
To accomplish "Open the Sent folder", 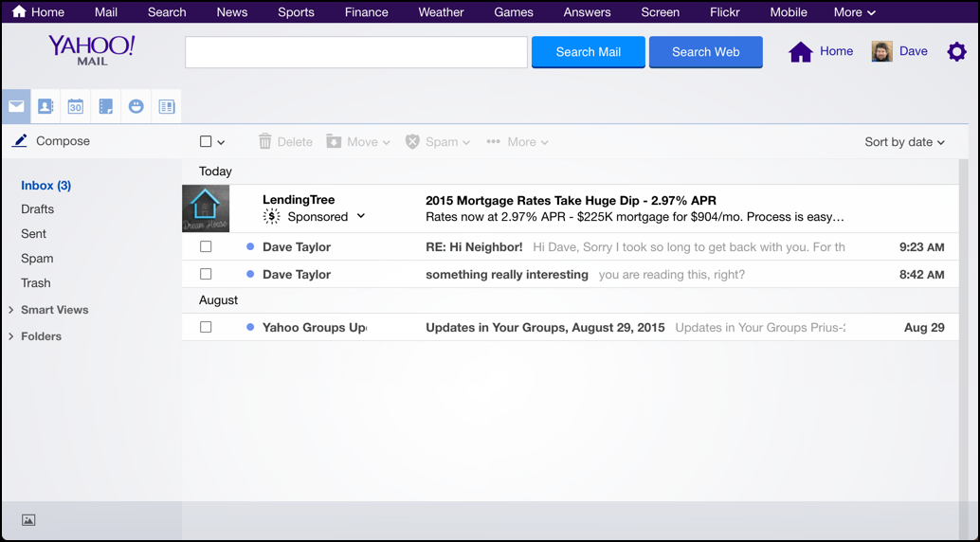I will pos(34,234).
